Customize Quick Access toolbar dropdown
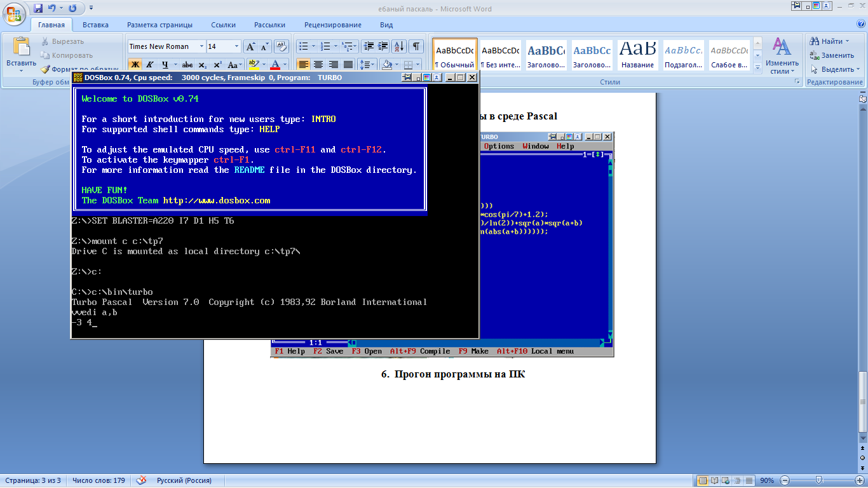 pos(91,8)
